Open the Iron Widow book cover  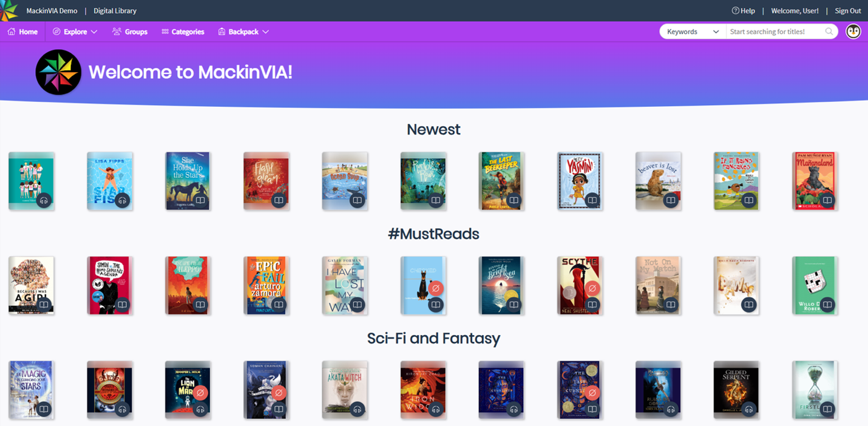pos(423,390)
